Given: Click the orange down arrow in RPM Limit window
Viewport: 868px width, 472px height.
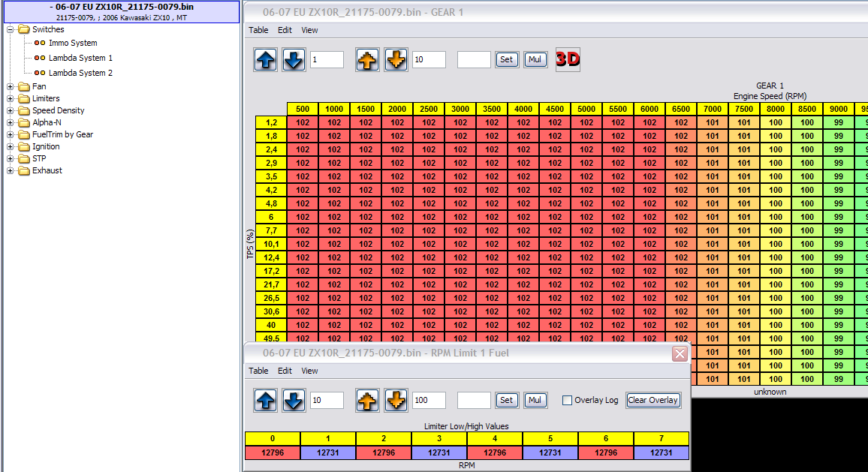Looking at the screenshot, I should pos(396,400).
